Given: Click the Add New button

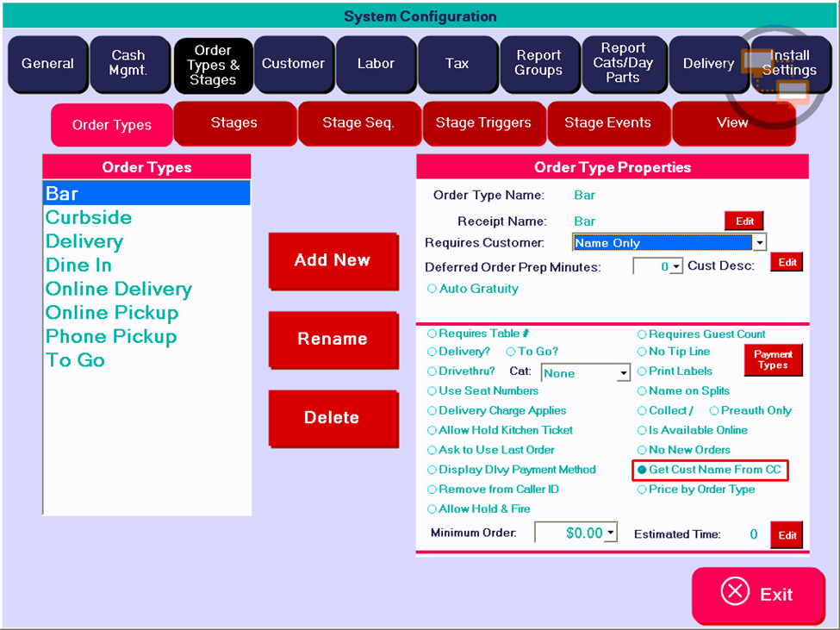Looking at the screenshot, I should tap(333, 260).
